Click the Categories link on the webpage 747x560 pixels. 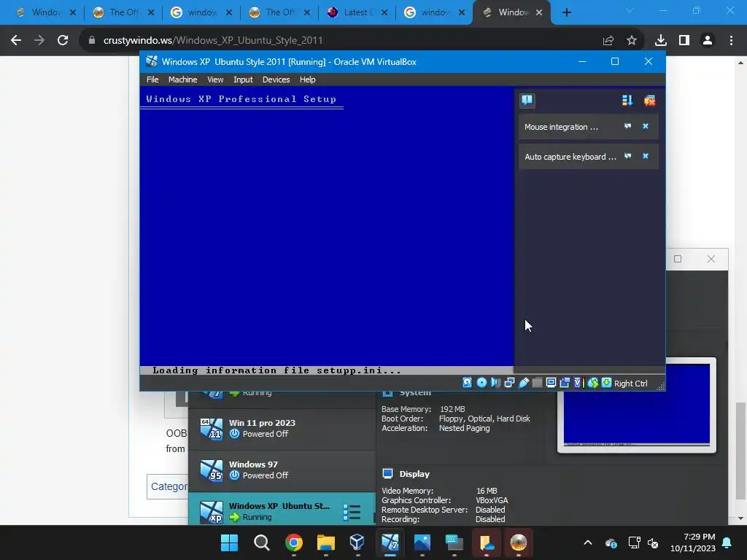coord(169,486)
